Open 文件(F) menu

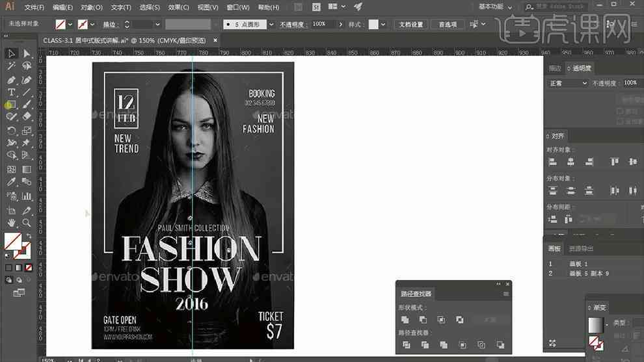[x=34, y=7]
